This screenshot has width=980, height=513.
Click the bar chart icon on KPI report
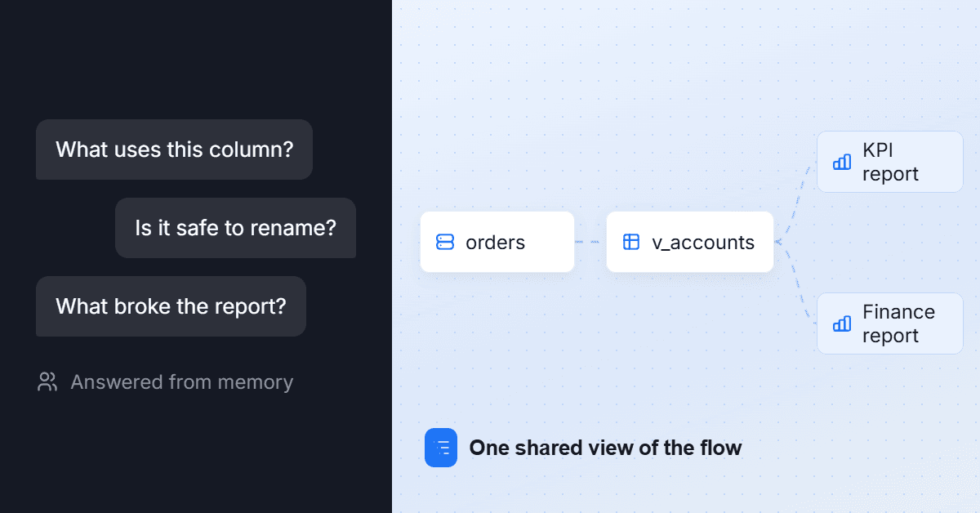[x=842, y=162]
